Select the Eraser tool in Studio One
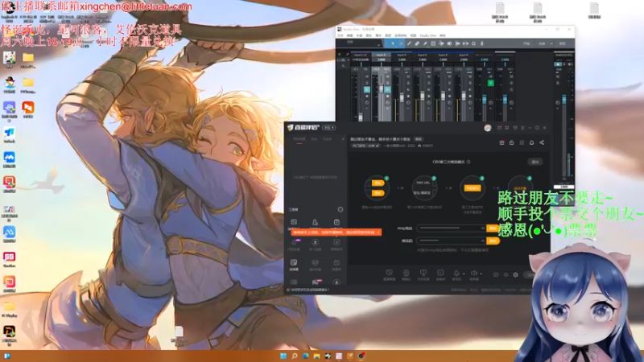This screenshot has height=362, width=644. (417, 43)
